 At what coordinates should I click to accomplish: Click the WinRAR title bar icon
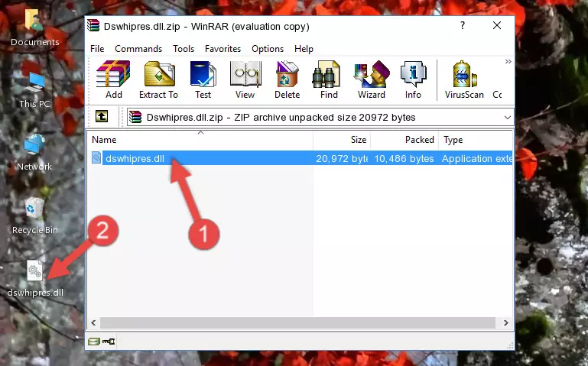(93, 26)
